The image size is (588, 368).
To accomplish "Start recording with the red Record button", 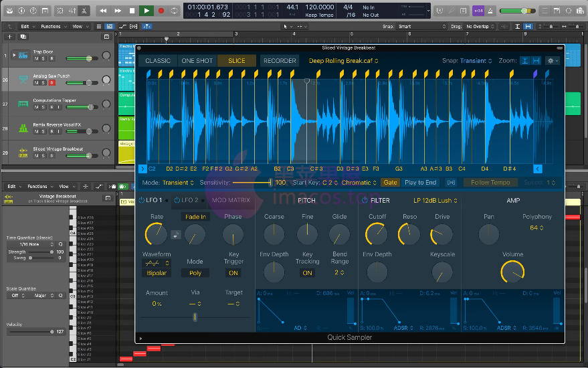I will (161, 11).
